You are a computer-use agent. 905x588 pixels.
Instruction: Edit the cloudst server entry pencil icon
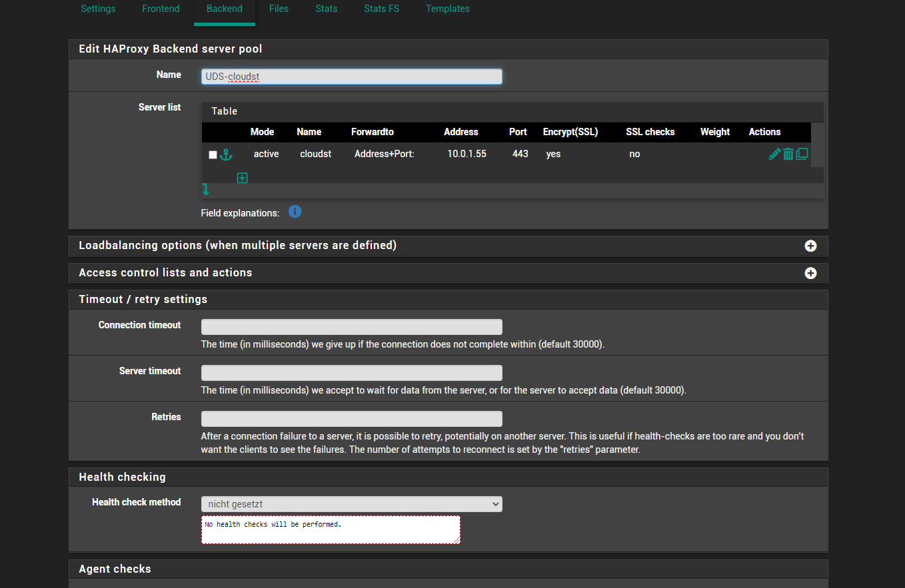[774, 154]
